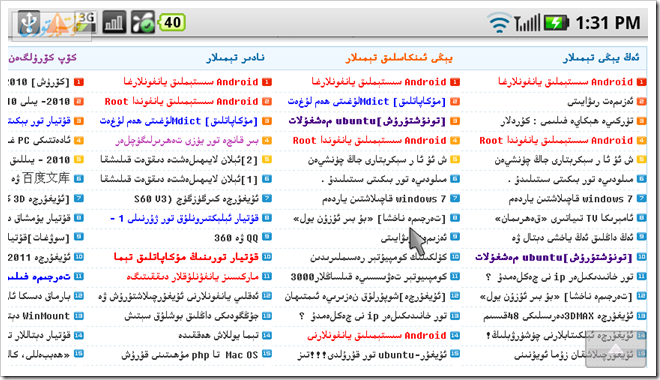Tap the charging battery icon

[x=556, y=23]
